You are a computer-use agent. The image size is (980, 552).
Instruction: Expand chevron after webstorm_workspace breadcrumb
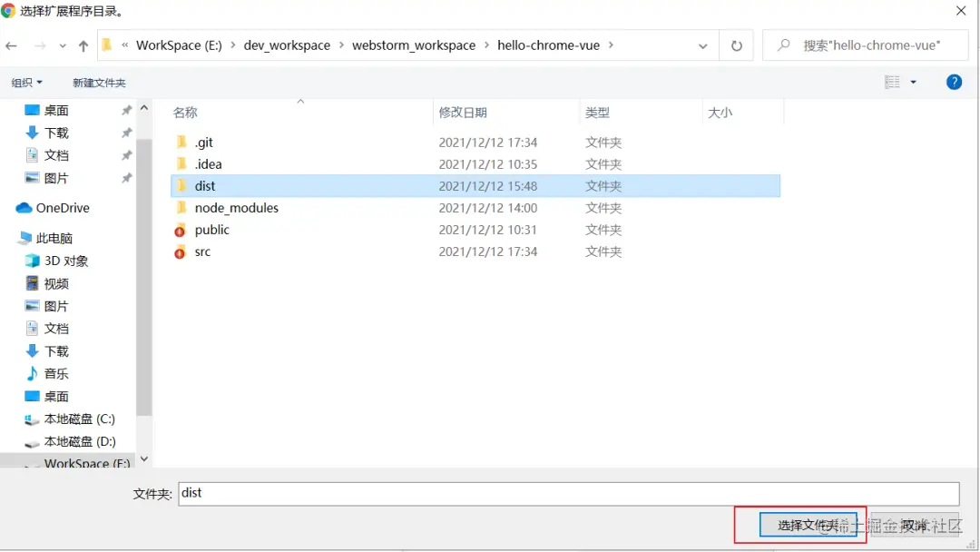[x=486, y=45]
